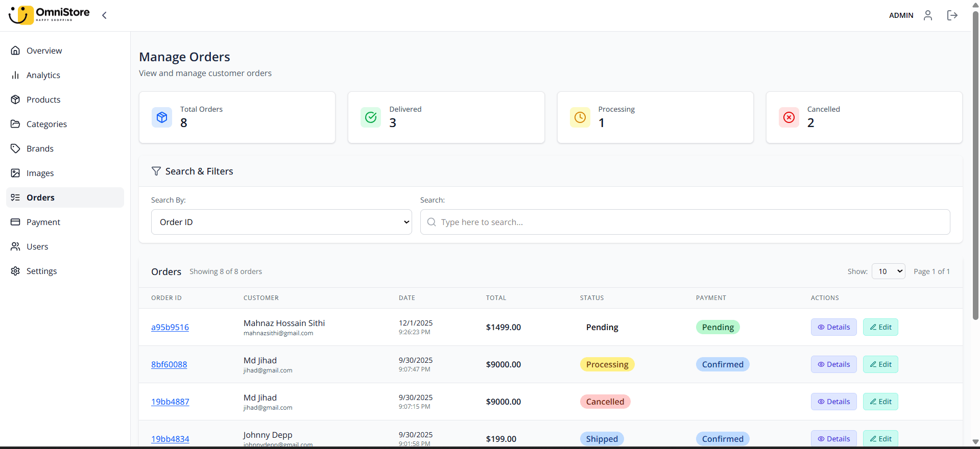Image resolution: width=980 pixels, height=449 pixels.
Task: Open the Payment menu item
Action: coord(65,222)
